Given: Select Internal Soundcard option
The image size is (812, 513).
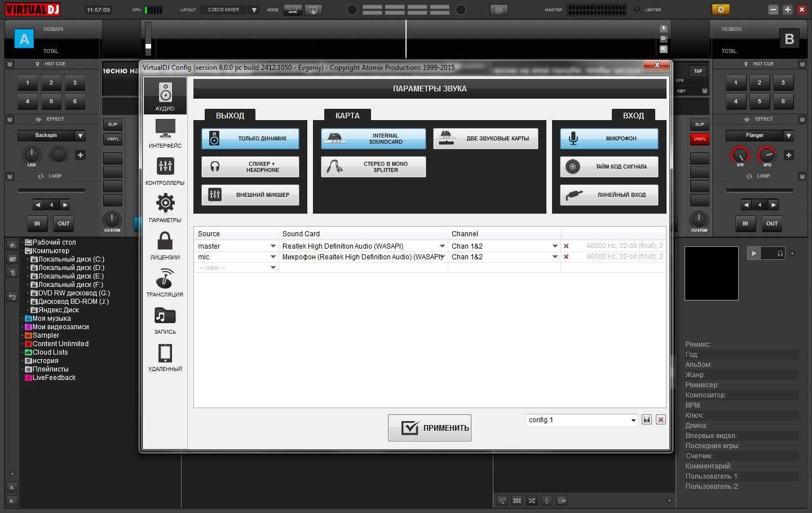Looking at the screenshot, I should coord(373,138).
